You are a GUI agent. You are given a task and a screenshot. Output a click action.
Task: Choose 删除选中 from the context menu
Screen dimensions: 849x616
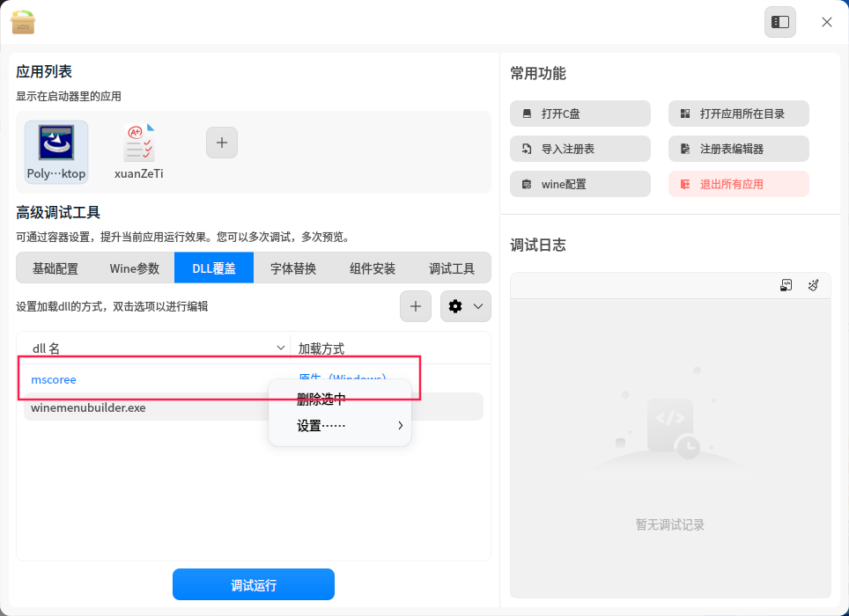340,400
